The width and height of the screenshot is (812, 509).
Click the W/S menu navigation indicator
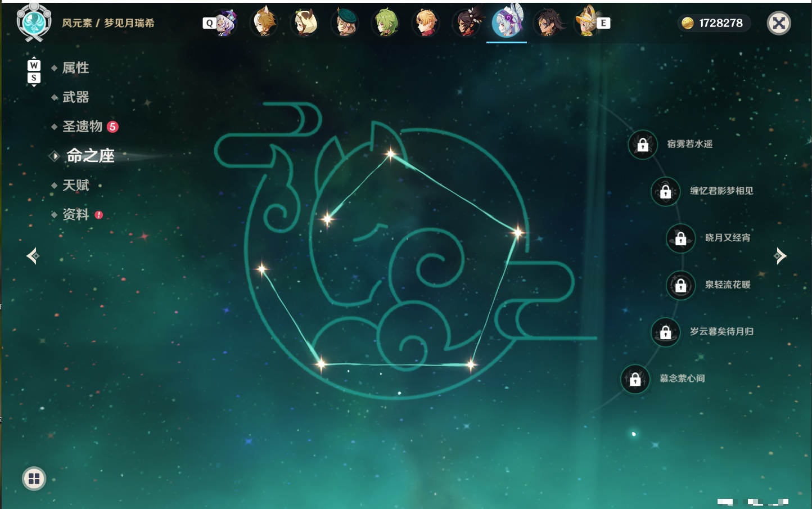click(x=34, y=71)
